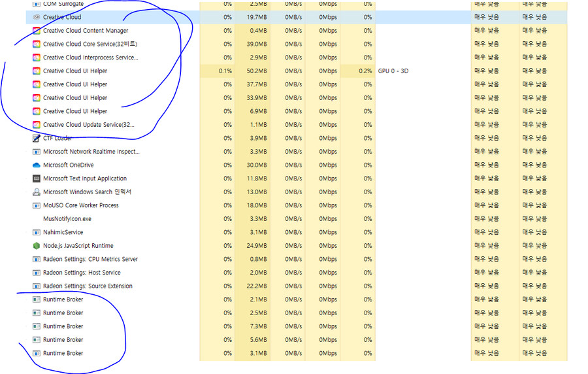Viewport: 588px width, 374px height.
Task: Click the 13.0MB memory cell
Action: [252, 192]
